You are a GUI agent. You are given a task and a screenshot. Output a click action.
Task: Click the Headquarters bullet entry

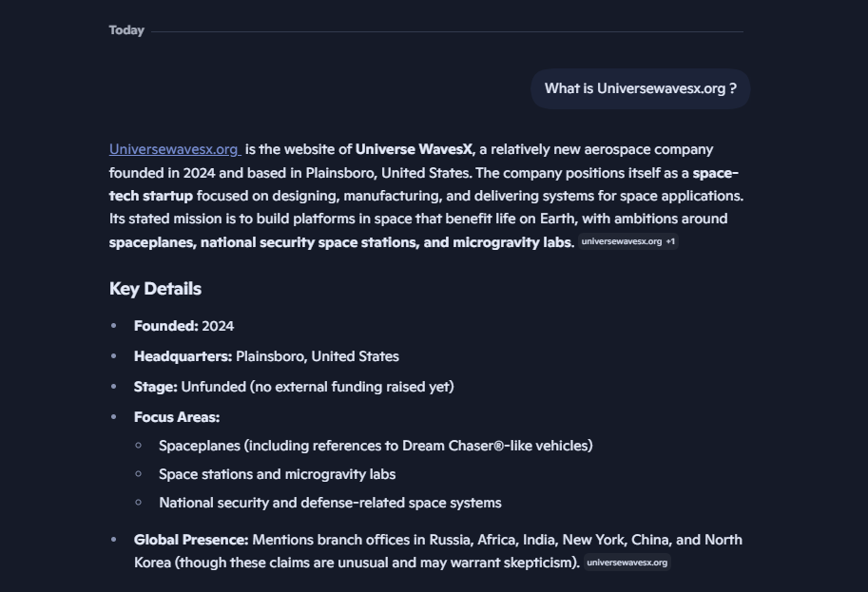click(x=266, y=356)
